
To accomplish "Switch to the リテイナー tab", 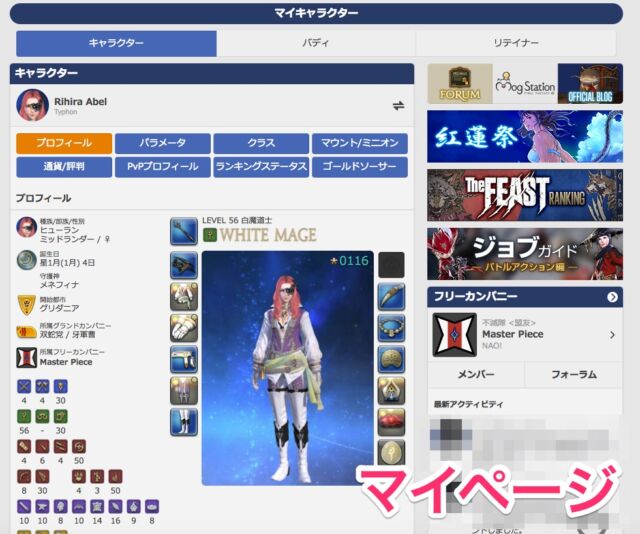I will pos(516,43).
